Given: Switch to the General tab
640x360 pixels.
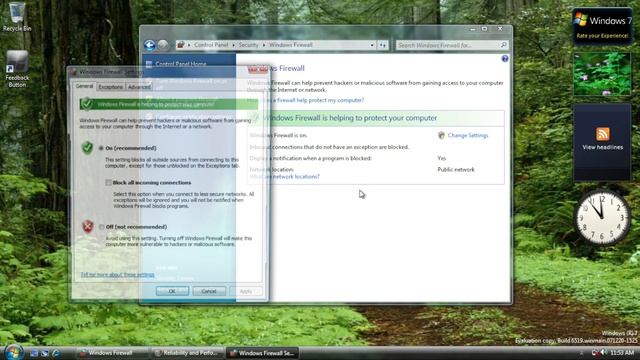Looking at the screenshot, I should [x=84, y=87].
